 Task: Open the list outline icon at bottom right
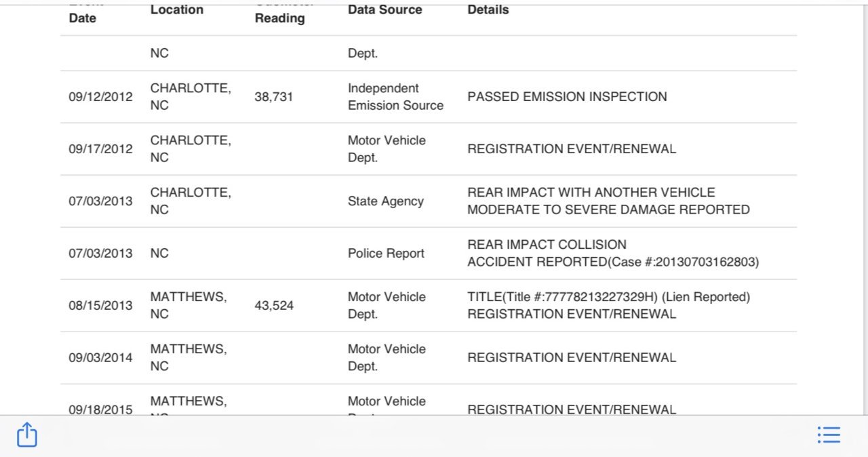829,435
